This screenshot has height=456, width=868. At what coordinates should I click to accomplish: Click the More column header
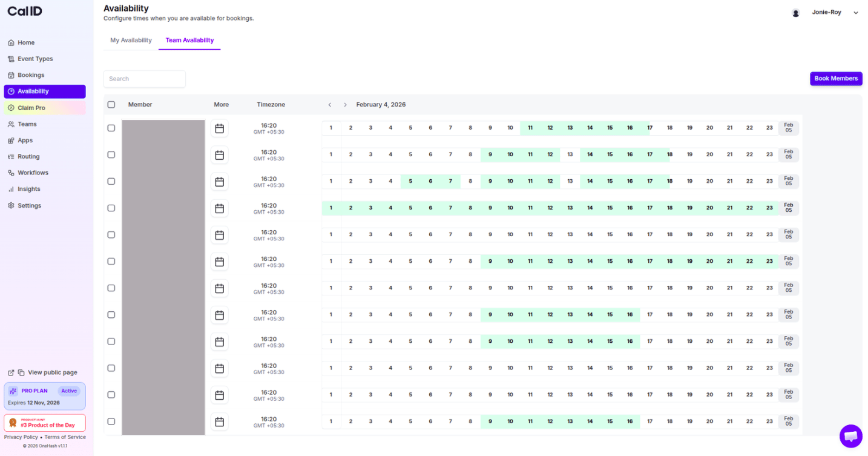tap(221, 105)
